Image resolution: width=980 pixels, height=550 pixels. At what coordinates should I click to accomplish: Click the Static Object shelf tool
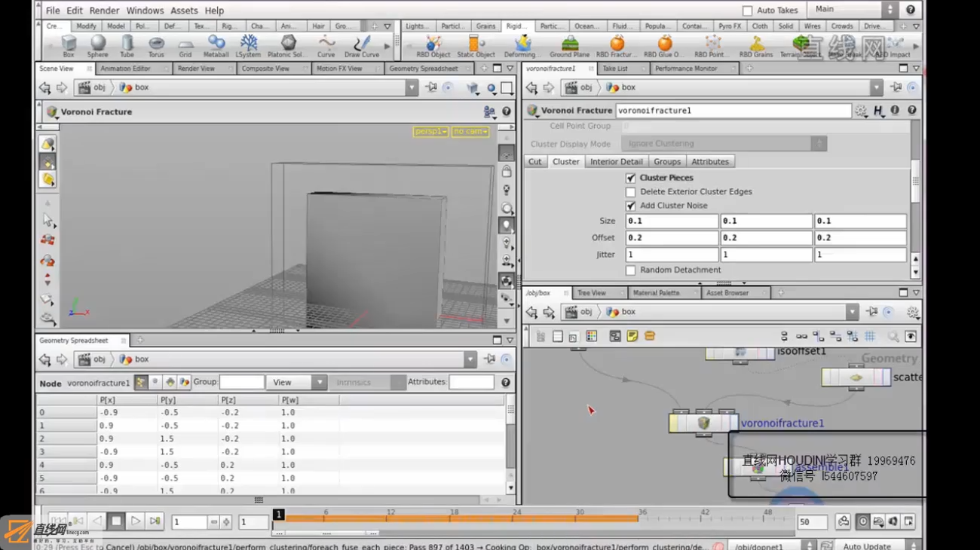476,45
